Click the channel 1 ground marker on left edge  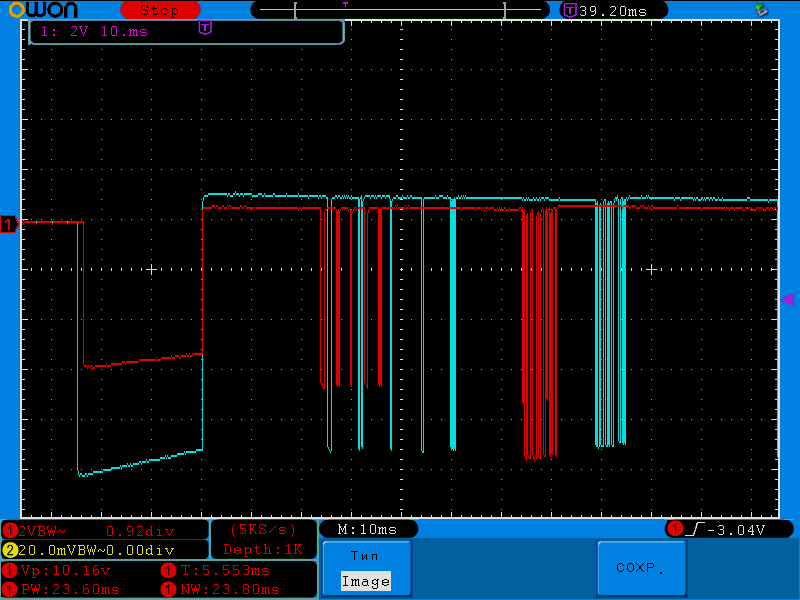click(x=9, y=224)
